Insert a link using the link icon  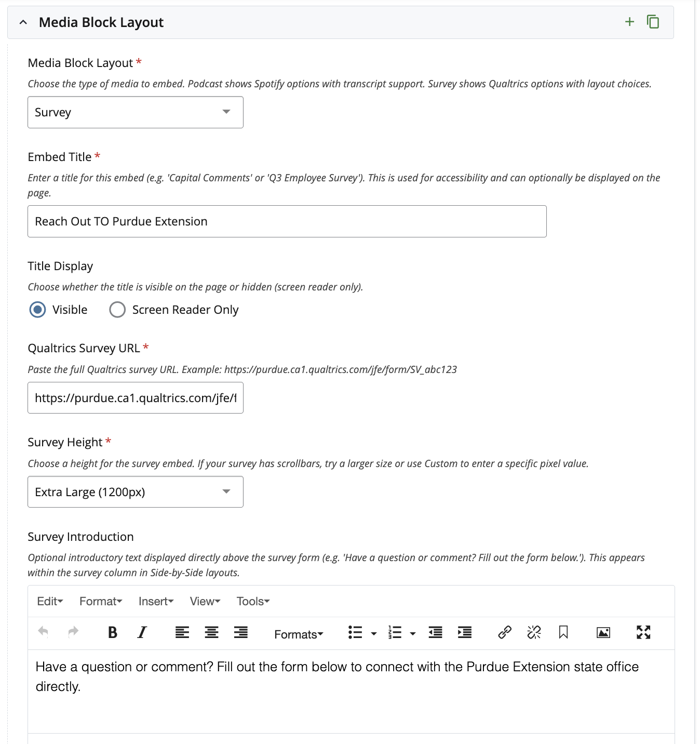pyautogui.click(x=503, y=633)
